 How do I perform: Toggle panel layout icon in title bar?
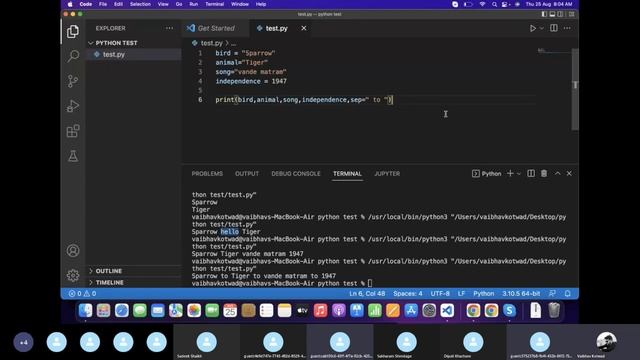point(552,14)
